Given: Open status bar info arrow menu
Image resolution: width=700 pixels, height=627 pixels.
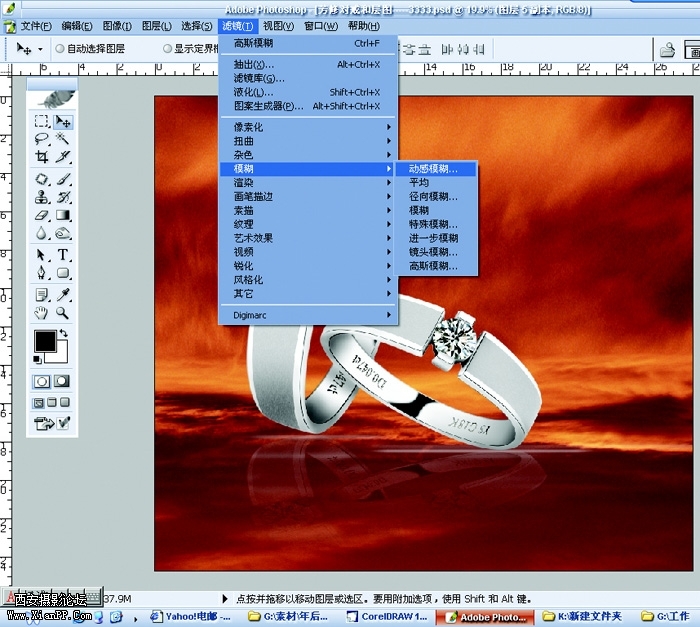Looking at the screenshot, I should pos(225,599).
